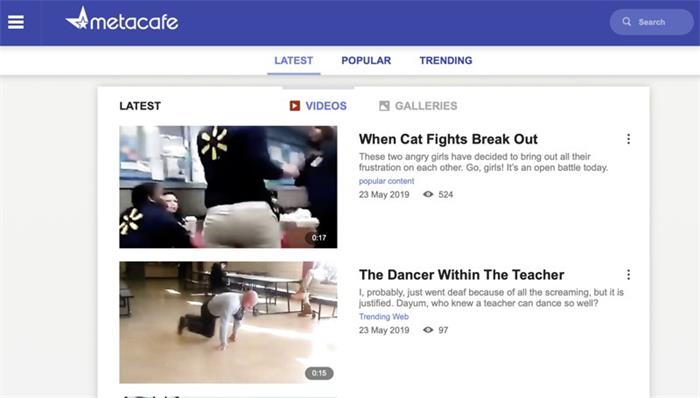This screenshot has height=398, width=700.
Task: Click the search magnifier icon
Action: [627, 21]
